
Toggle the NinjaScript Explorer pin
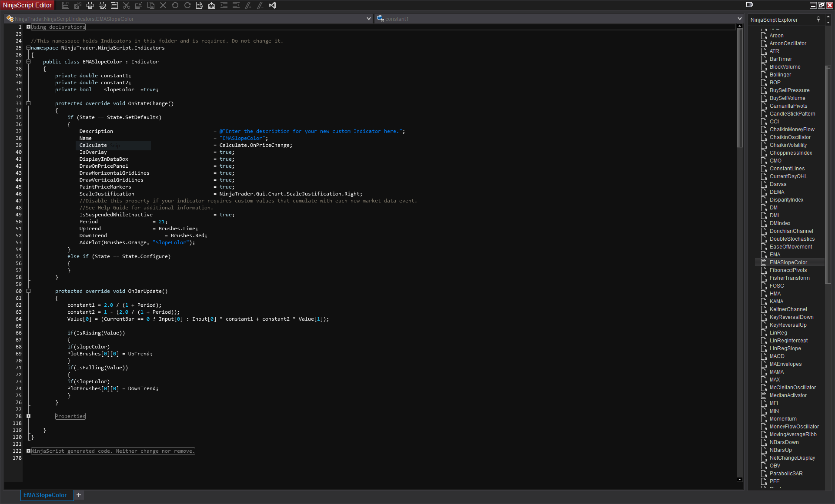tap(818, 19)
